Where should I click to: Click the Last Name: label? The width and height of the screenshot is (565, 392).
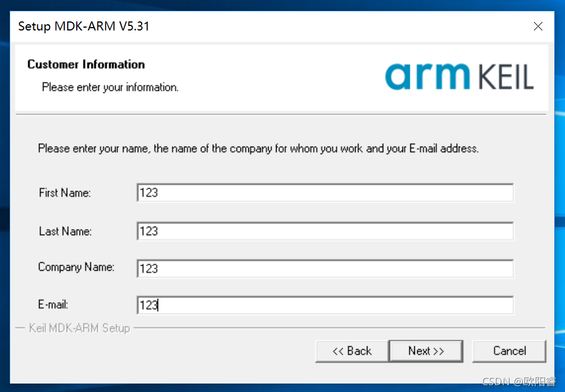(65, 231)
